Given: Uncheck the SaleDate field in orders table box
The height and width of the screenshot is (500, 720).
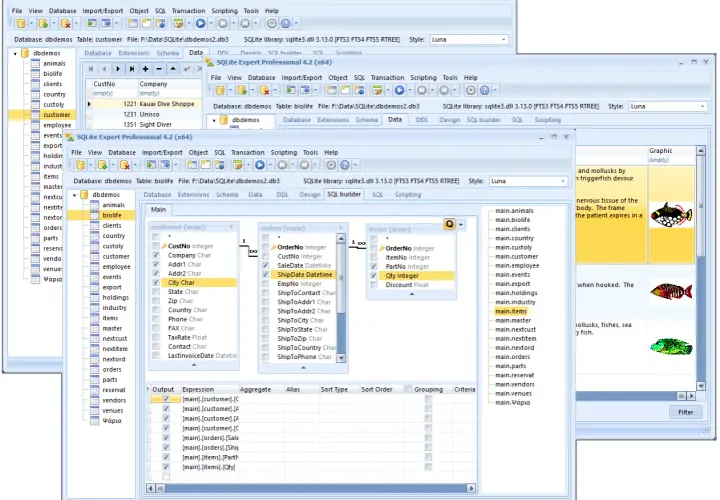Looking at the screenshot, I should pyautogui.click(x=265, y=265).
